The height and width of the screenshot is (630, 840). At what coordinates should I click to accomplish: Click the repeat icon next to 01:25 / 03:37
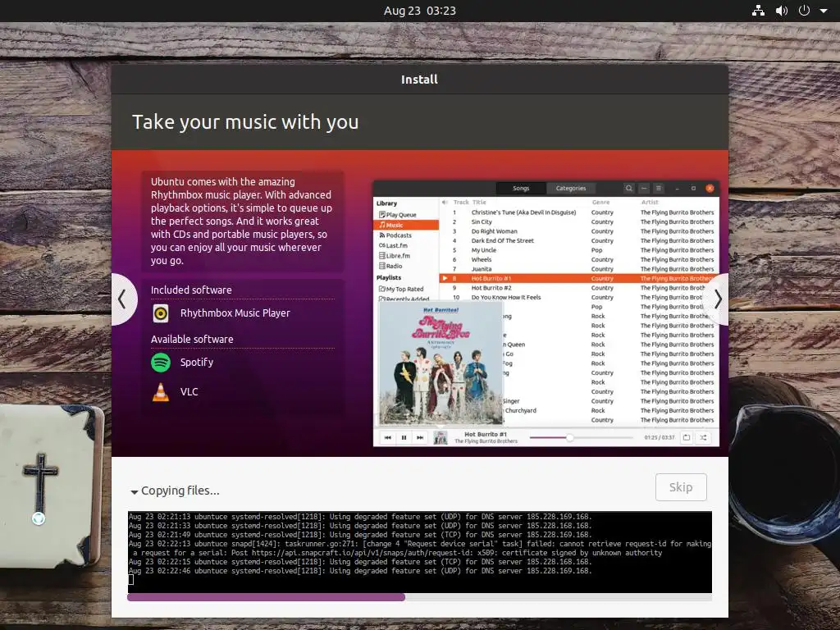click(x=687, y=438)
